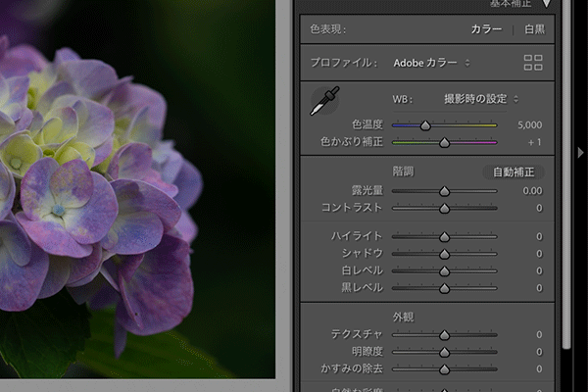Click the テクスチャ slider handle
This screenshot has width=588, height=392.
coord(444,335)
